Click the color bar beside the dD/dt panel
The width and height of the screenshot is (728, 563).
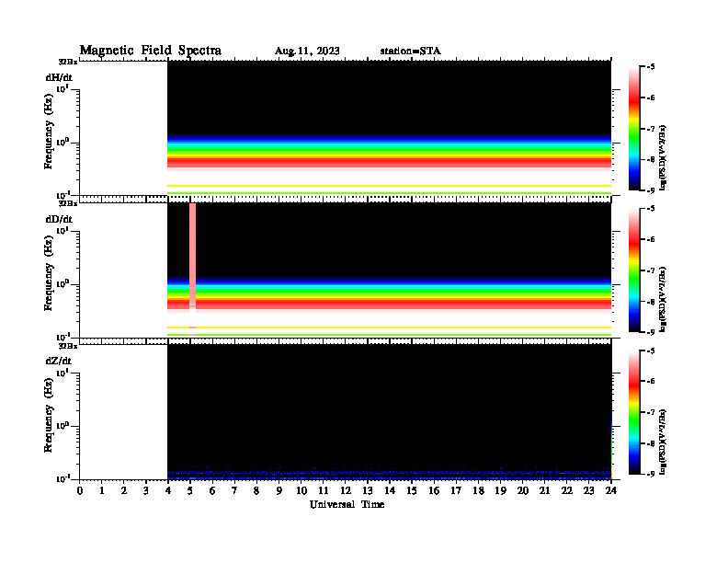634,270
